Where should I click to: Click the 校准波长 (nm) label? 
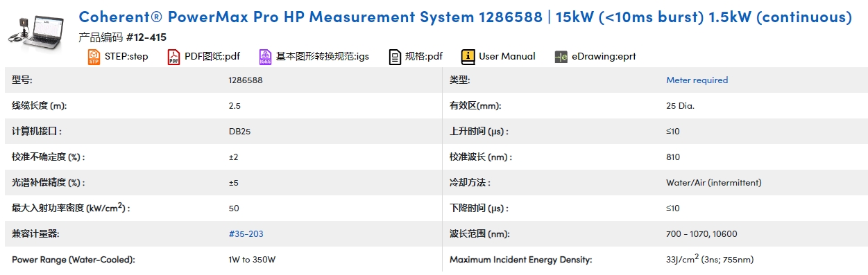(481, 157)
